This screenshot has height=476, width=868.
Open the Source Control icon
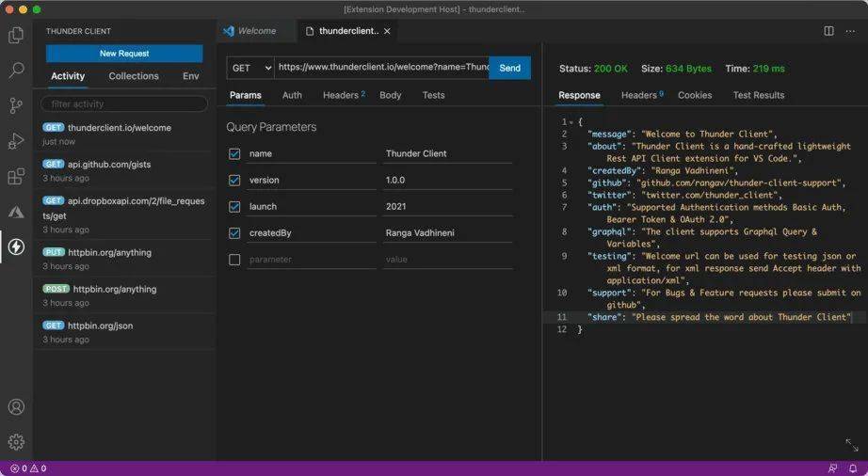coord(16,105)
